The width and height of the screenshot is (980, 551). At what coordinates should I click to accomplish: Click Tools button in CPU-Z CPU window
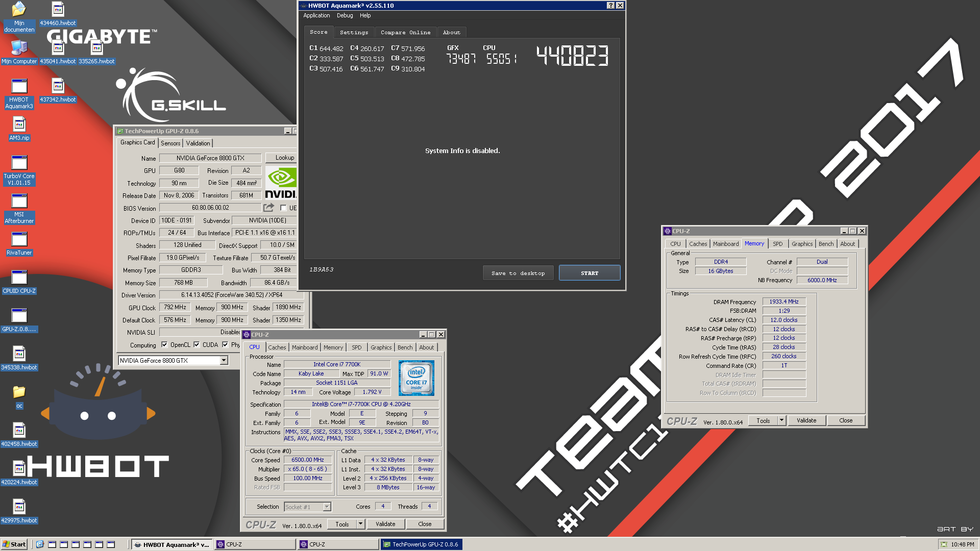point(342,524)
